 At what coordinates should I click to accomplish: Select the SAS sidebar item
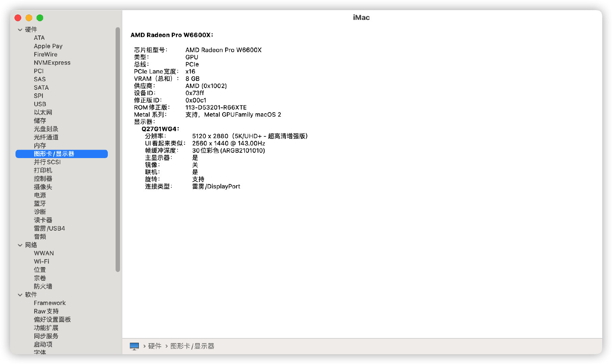[x=39, y=79]
